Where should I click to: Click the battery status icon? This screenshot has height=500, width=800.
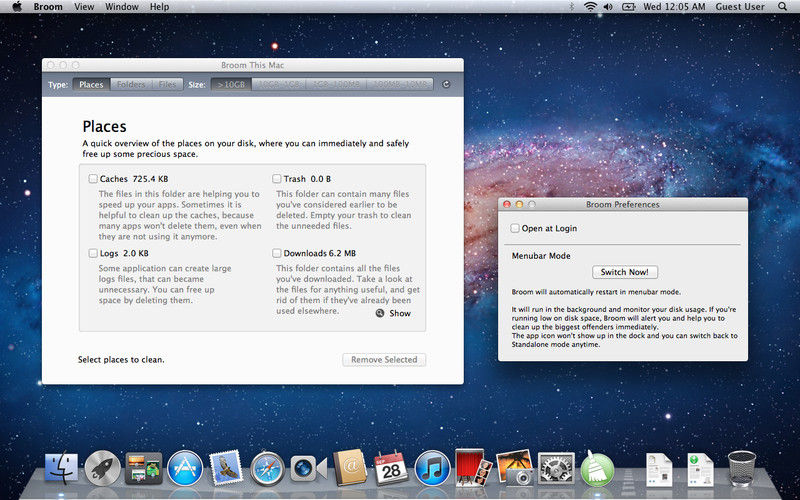pos(628,7)
